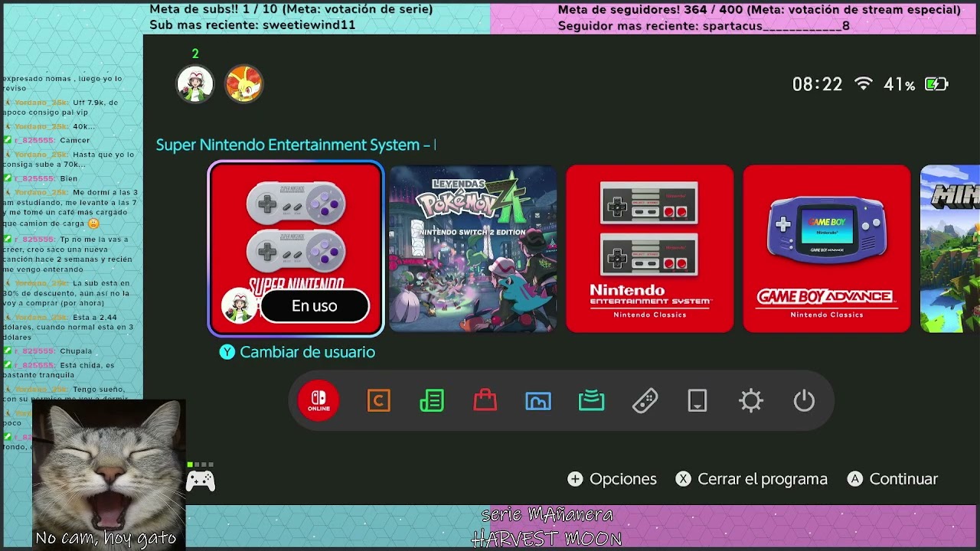This screenshot has height=551, width=980.
Task: Open Nintendo eShop bag icon
Action: (485, 400)
